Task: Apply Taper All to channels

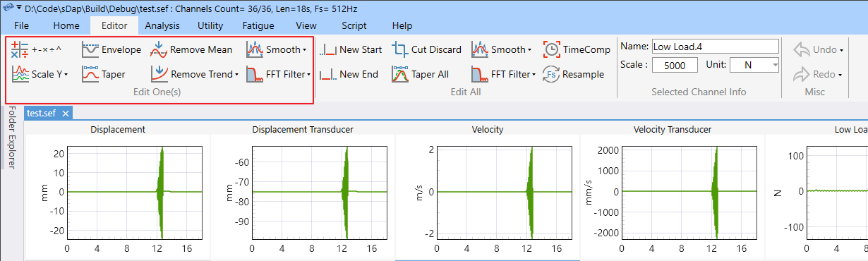Action: 421,74
